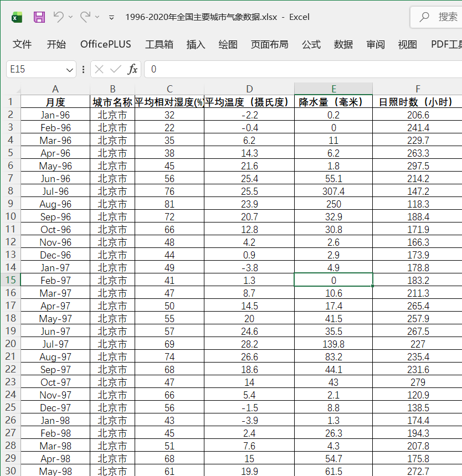Click the 月度 header cell

[x=55, y=102]
